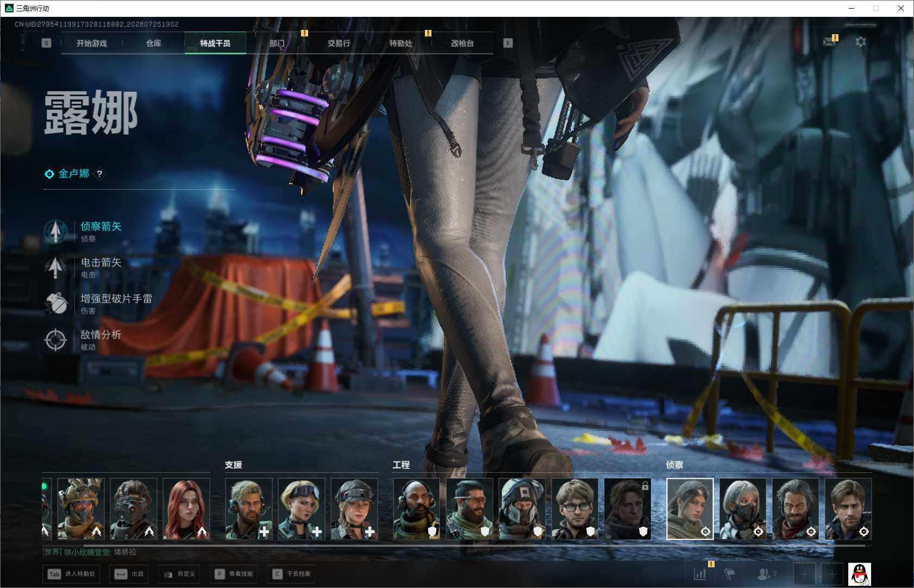Select the 敌情分析 passive skill icon
The image size is (914, 588).
[x=55, y=340]
